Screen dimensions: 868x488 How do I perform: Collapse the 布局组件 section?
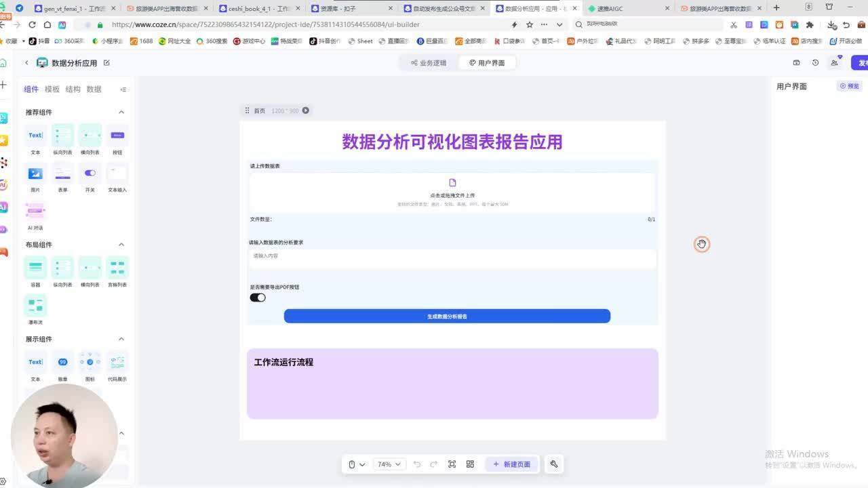click(121, 245)
